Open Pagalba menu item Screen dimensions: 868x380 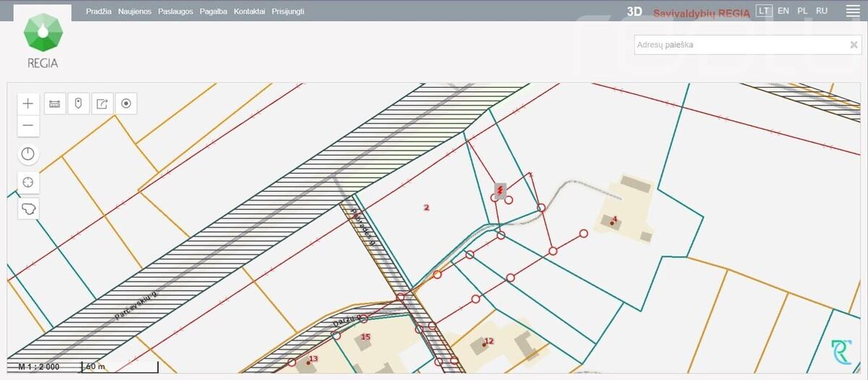[x=213, y=12]
